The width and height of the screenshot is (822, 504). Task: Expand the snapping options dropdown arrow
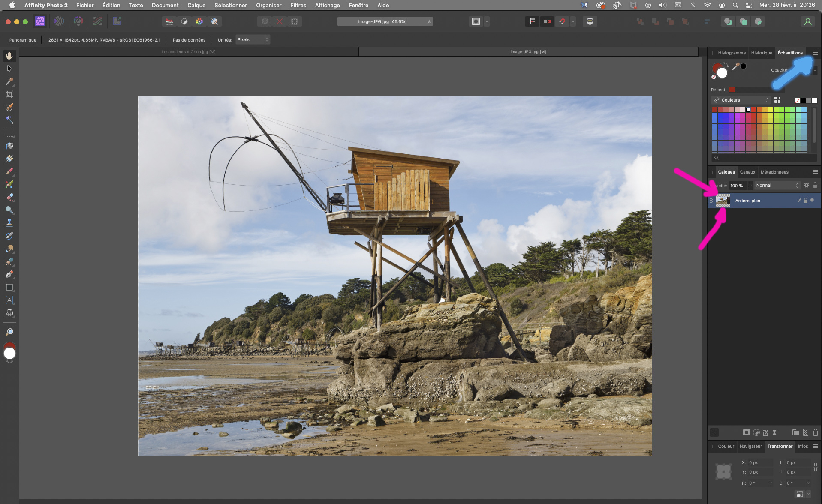click(x=573, y=21)
